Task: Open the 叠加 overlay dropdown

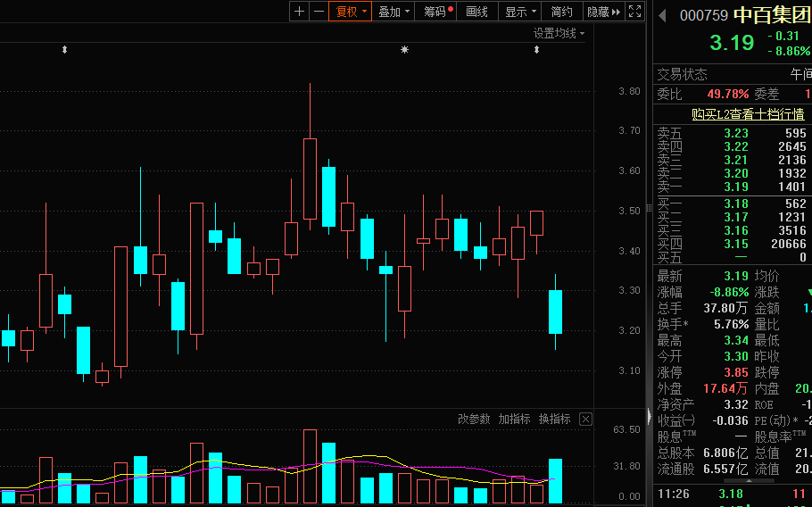Action: [x=393, y=12]
